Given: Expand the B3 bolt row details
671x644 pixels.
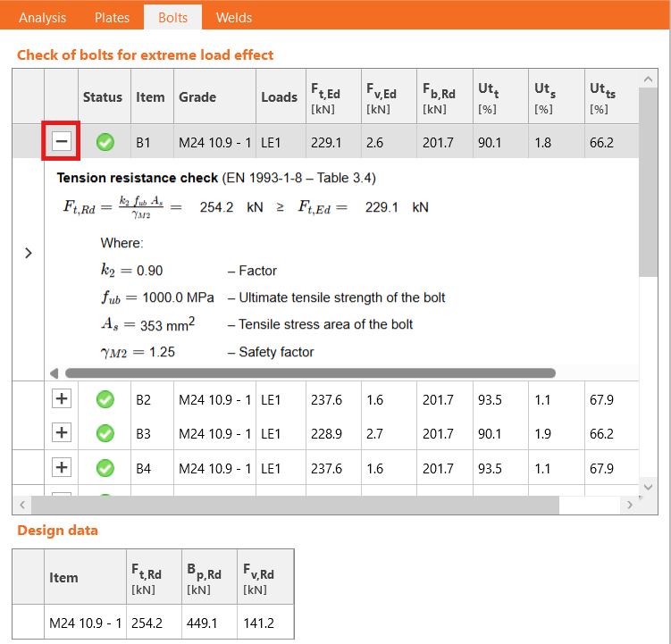Looking at the screenshot, I should (62, 433).
